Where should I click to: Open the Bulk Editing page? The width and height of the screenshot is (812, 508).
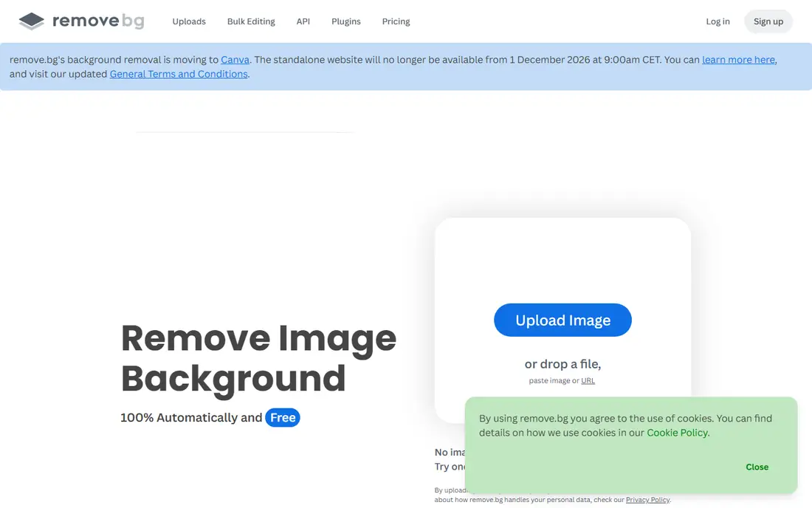tap(251, 21)
